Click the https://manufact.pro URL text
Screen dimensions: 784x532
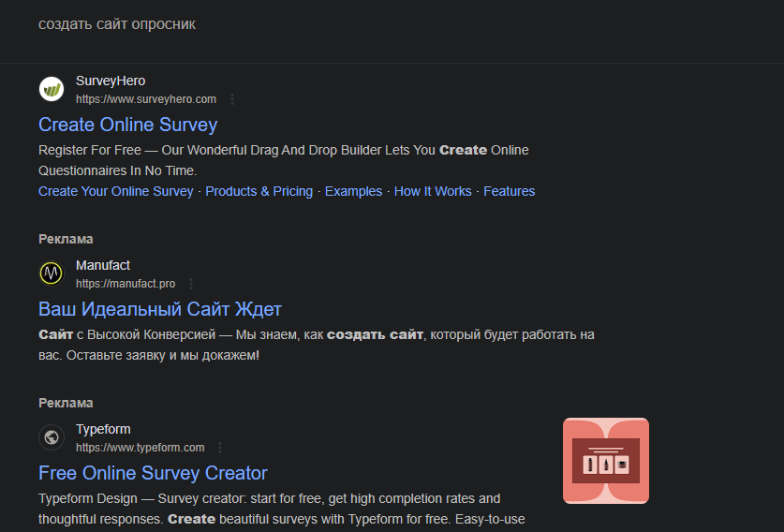(x=125, y=284)
